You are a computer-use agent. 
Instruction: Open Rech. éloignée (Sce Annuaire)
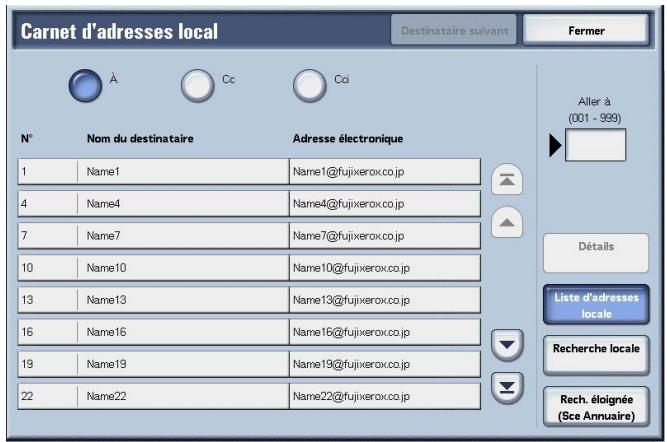point(596,407)
